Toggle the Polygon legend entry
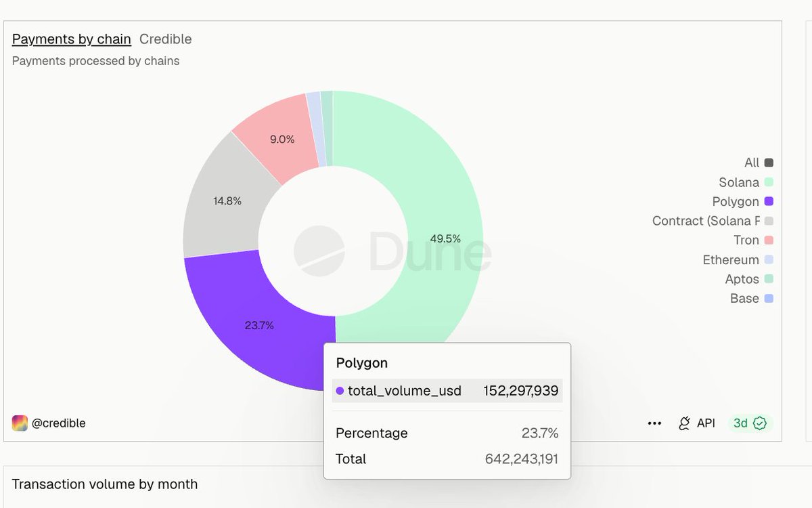This screenshot has height=508, width=812. (742, 202)
